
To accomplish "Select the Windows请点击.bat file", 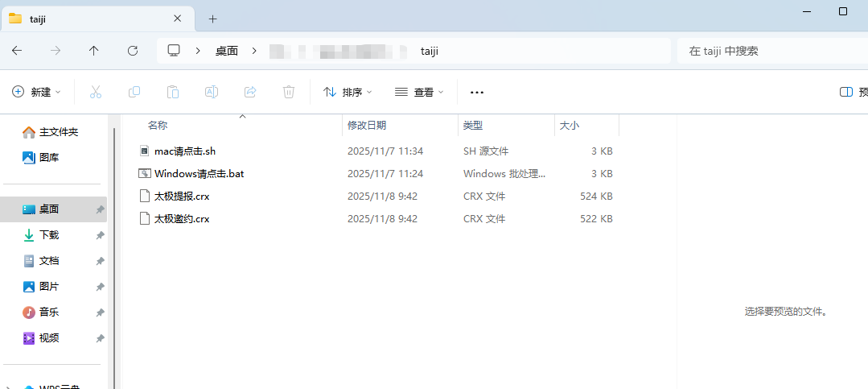I will (x=199, y=173).
